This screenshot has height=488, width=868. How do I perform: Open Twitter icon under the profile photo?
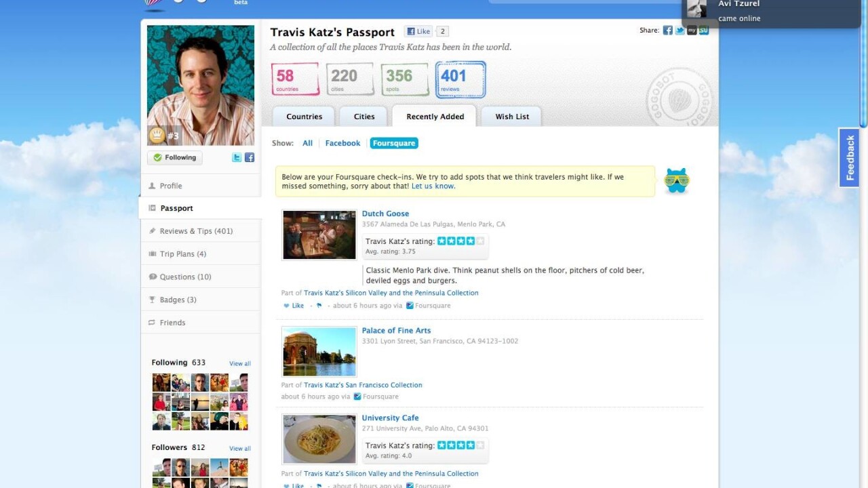click(x=237, y=157)
